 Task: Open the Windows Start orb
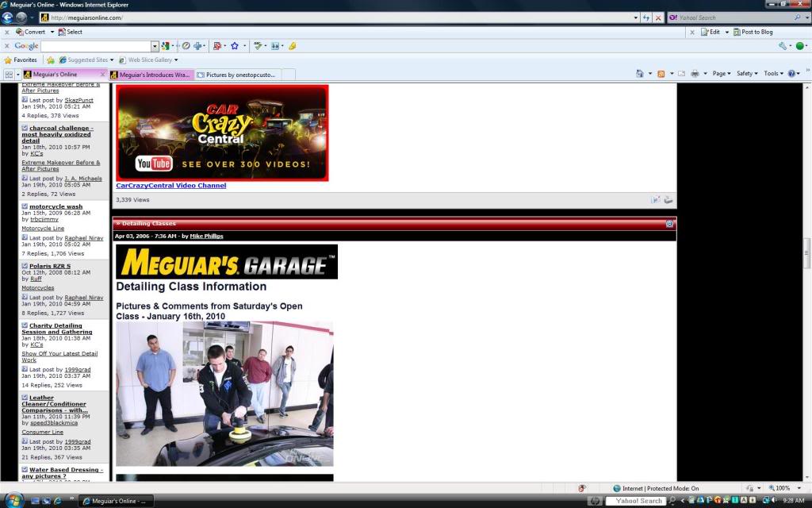point(13,500)
